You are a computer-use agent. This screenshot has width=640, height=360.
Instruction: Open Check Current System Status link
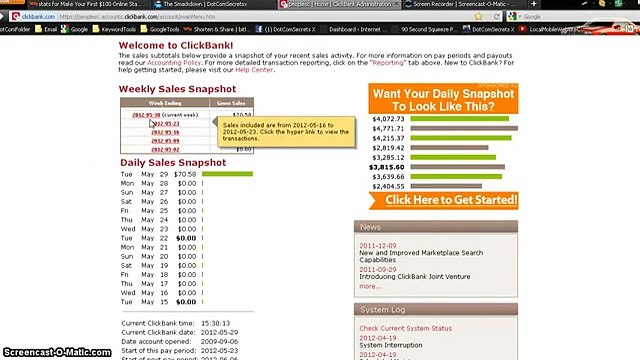pos(405,328)
